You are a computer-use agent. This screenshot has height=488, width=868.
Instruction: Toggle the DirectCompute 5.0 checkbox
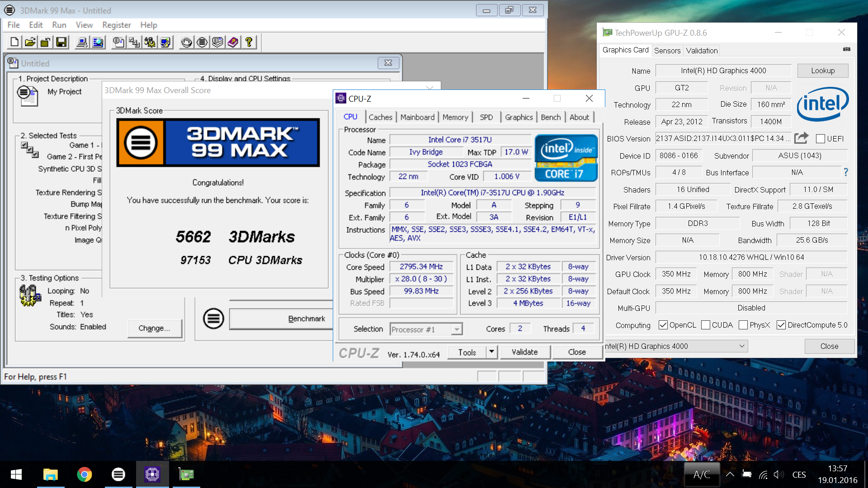781,325
